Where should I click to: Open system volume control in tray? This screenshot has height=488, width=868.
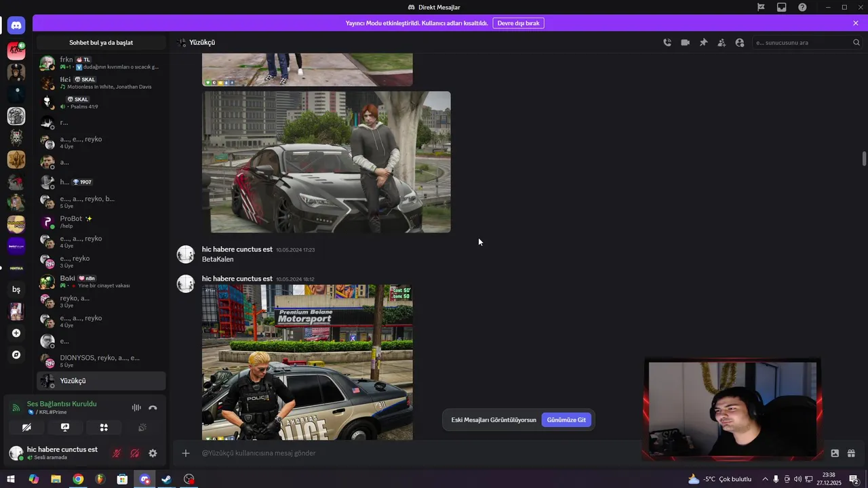(797, 479)
